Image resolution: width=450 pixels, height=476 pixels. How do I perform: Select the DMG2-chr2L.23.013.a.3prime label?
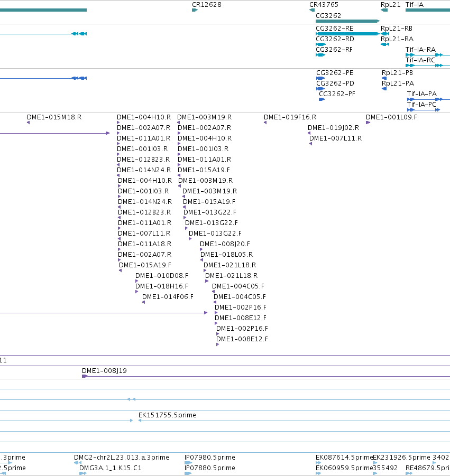coord(122,458)
